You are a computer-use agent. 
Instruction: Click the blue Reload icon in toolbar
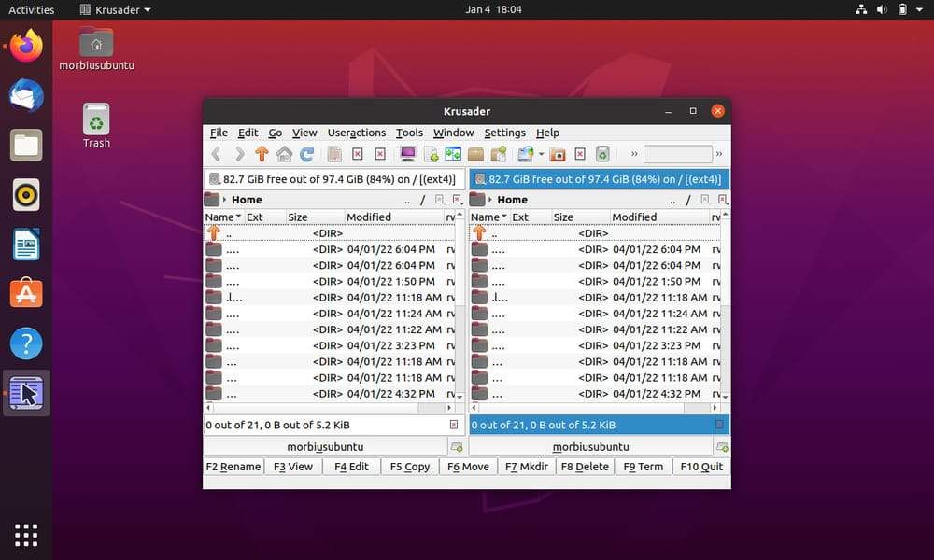[x=306, y=154]
